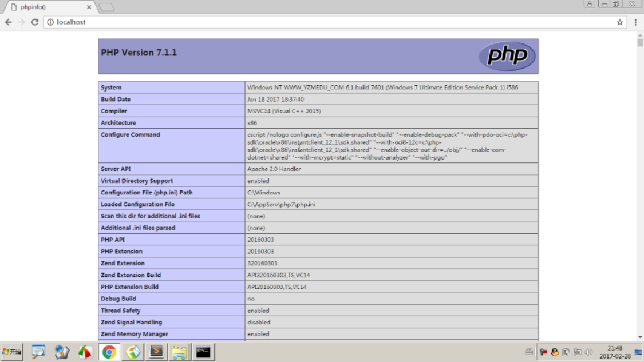The image size is (644, 362).
Task: Click the Windows NT system description value
Action: point(383,87)
